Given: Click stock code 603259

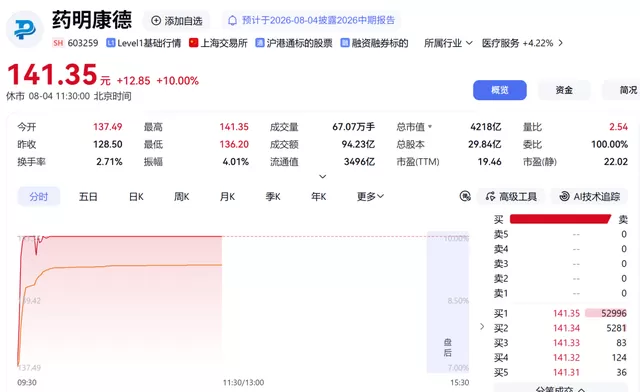Looking at the screenshot, I should [x=83, y=43].
